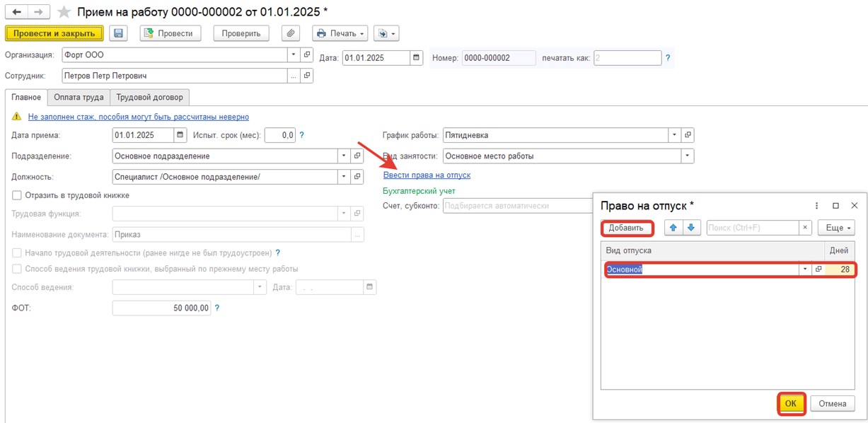Move vacation row up with arrow icon
The height and width of the screenshot is (423, 868).
pyautogui.click(x=673, y=228)
